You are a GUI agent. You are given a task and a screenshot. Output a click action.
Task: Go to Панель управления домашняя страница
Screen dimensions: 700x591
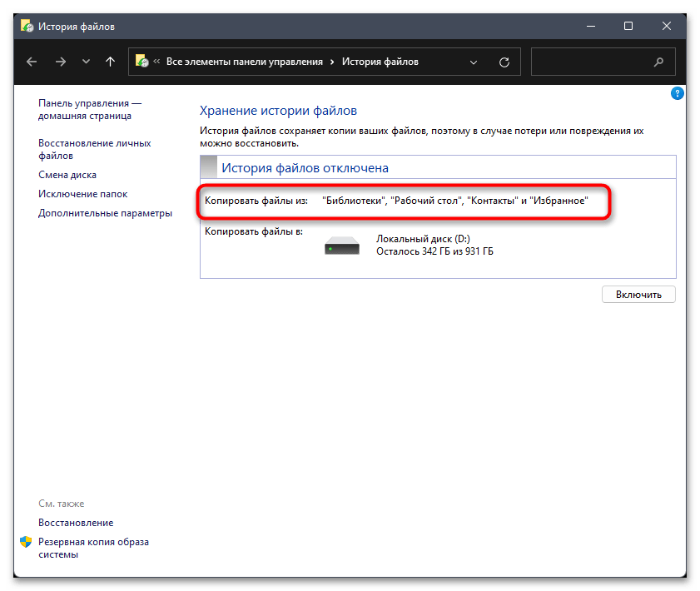(90, 110)
